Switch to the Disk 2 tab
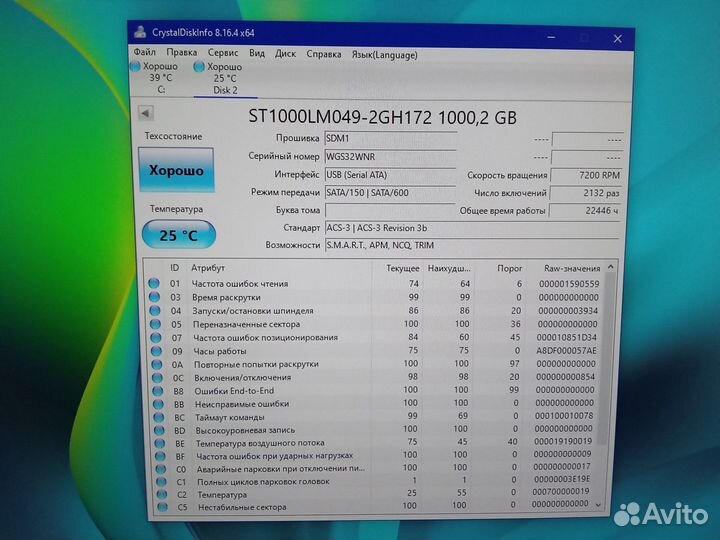 pos(222,78)
